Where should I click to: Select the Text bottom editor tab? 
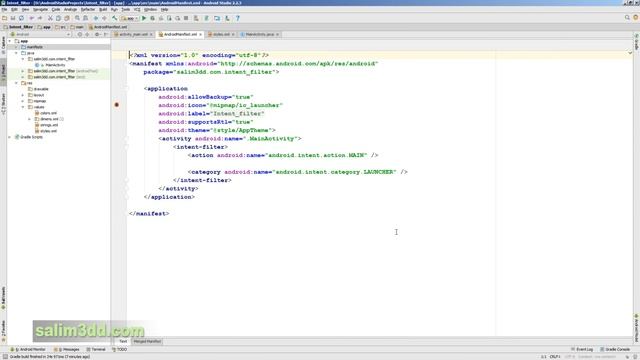pos(123,341)
